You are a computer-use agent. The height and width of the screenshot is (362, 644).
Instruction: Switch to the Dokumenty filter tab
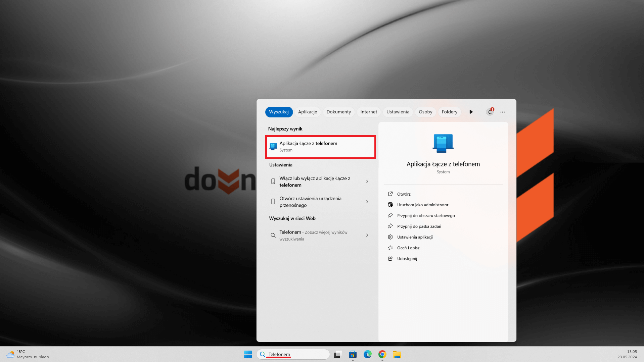pyautogui.click(x=338, y=112)
